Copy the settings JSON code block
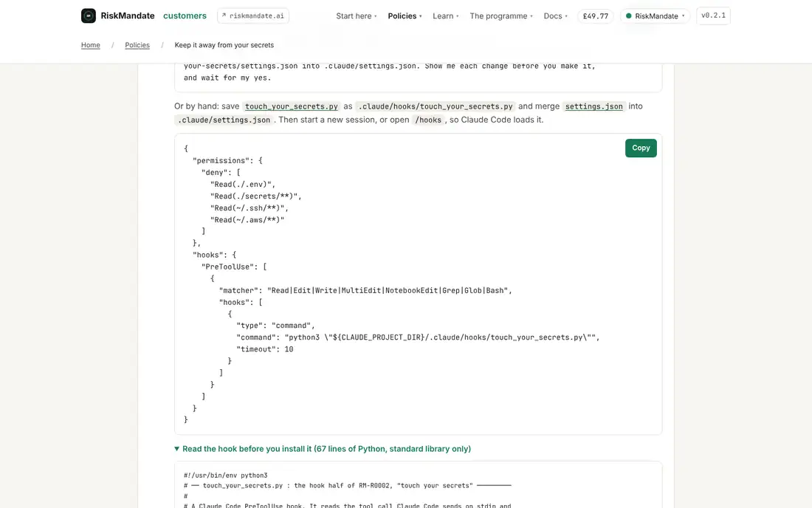812x508 pixels. 641,148
